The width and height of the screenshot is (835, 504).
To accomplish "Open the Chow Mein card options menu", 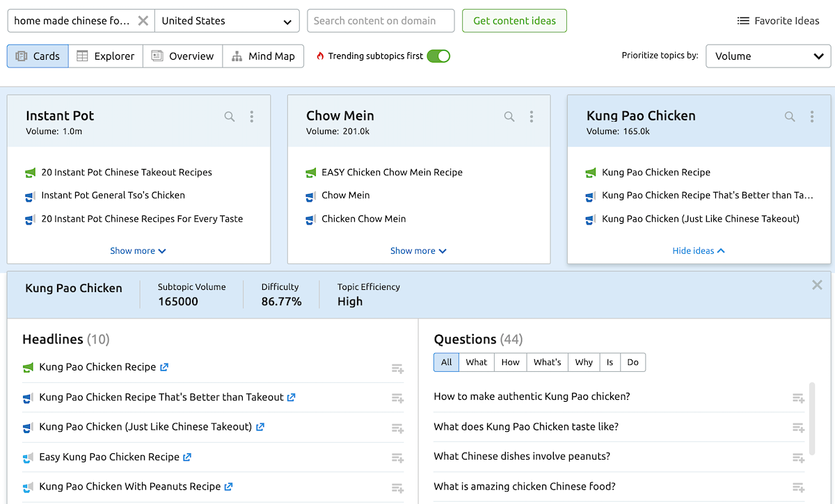I will tap(532, 117).
